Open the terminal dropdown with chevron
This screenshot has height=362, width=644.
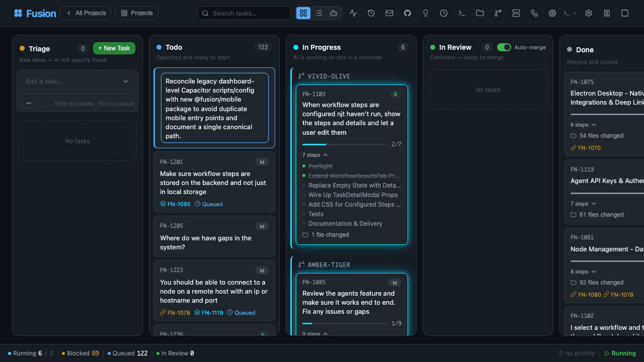(570, 13)
